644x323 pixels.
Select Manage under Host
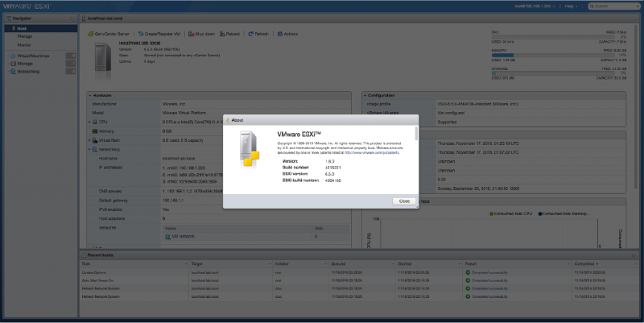pyautogui.click(x=25, y=36)
